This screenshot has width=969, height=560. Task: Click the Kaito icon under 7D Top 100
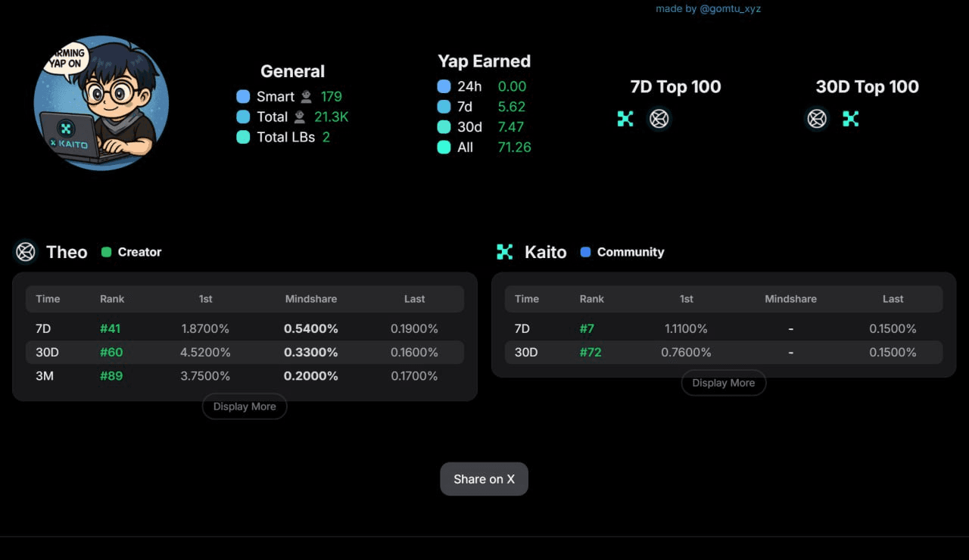click(625, 119)
